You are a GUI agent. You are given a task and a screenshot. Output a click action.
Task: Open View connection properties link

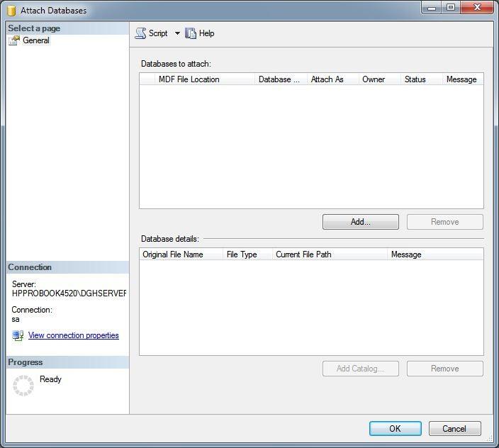tap(74, 335)
